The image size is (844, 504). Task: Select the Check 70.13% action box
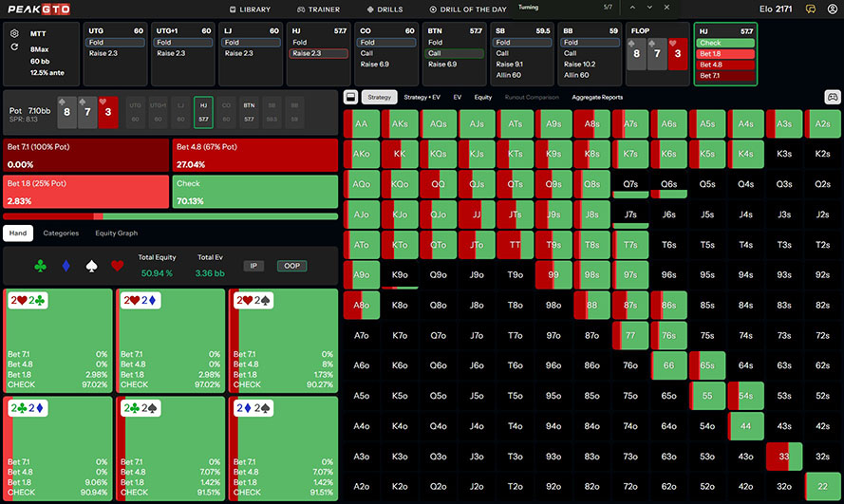tap(255, 191)
